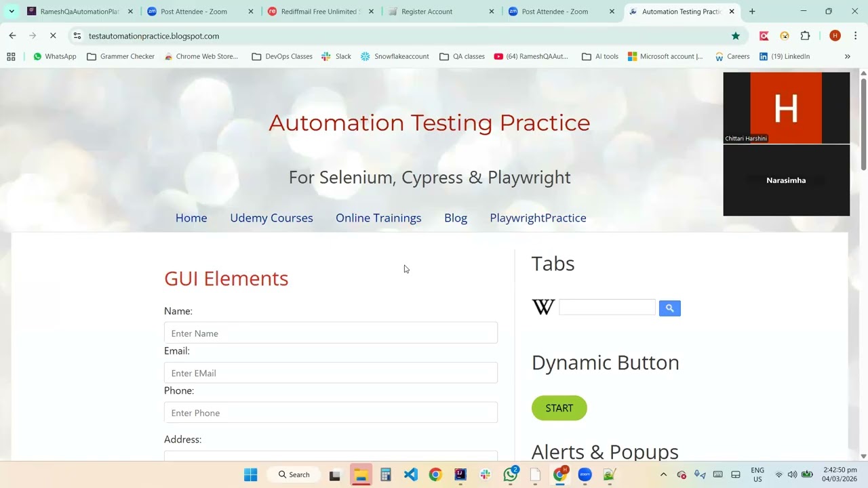Open the PlaywrightPractice navigation link
The image size is (868, 488).
click(x=538, y=218)
